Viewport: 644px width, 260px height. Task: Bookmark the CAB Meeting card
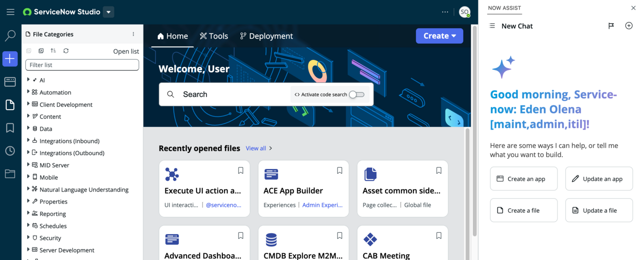[x=438, y=236]
